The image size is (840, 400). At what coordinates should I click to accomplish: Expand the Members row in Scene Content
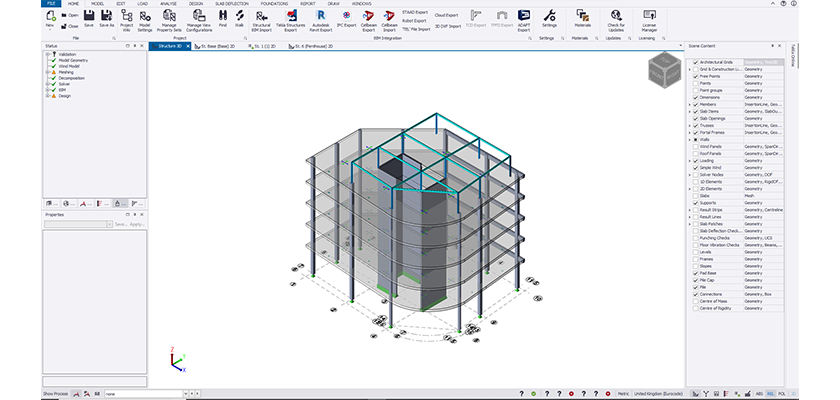688,103
